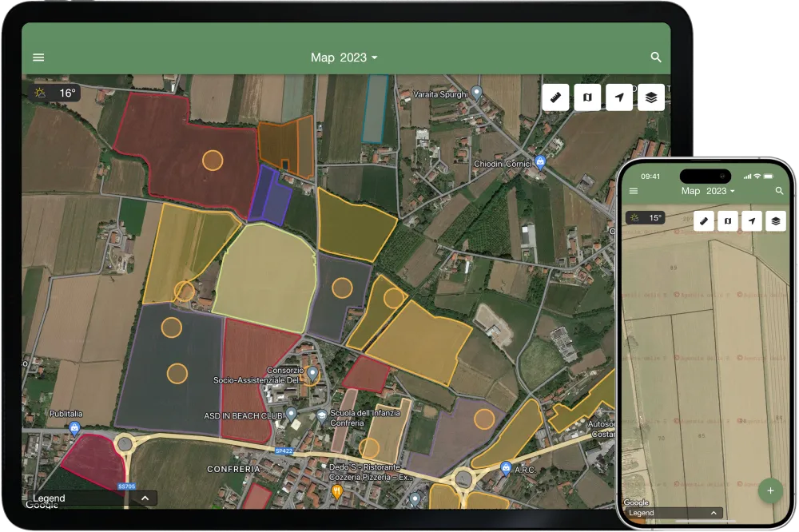The width and height of the screenshot is (799, 532).
Task: Tap the locate-me arrow on tablet
Action: click(619, 97)
